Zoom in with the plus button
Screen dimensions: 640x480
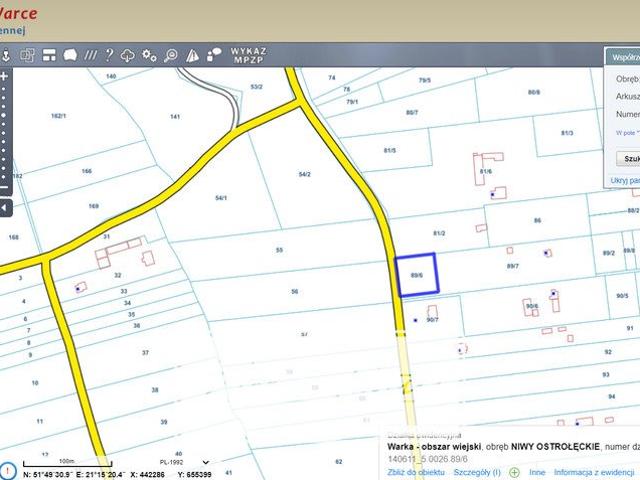pyautogui.click(x=5, y=76)
